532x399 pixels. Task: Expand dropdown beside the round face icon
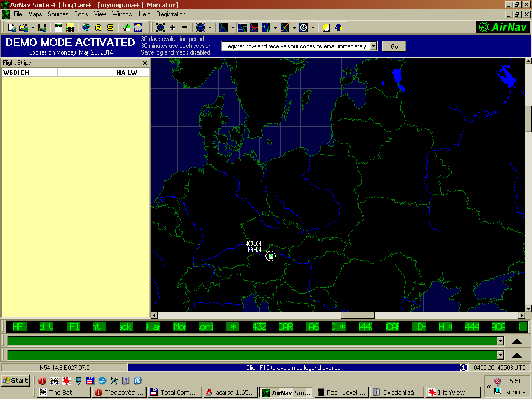click(x=313, y=28)
